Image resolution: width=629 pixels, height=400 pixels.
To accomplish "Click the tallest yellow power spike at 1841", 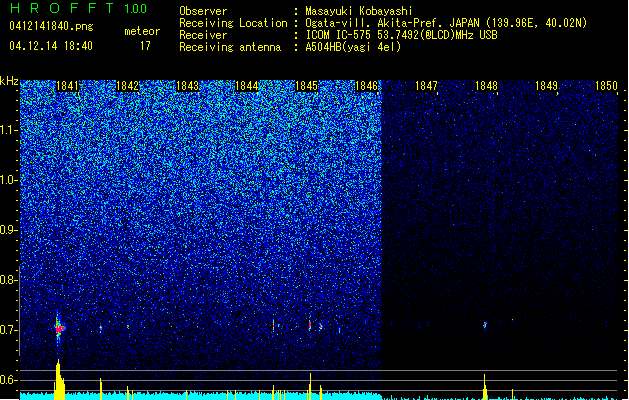I will click(x=59, y=380).
